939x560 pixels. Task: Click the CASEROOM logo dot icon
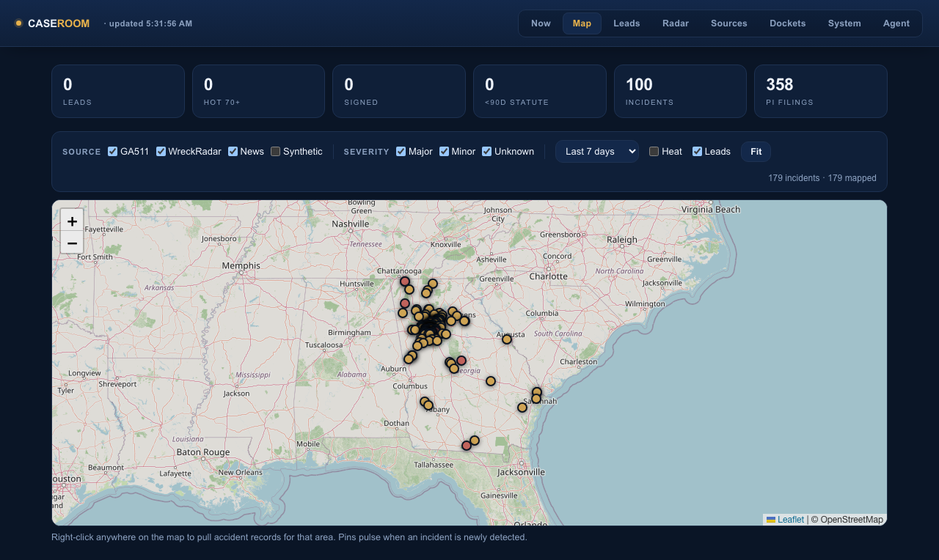tap(18, 23)
